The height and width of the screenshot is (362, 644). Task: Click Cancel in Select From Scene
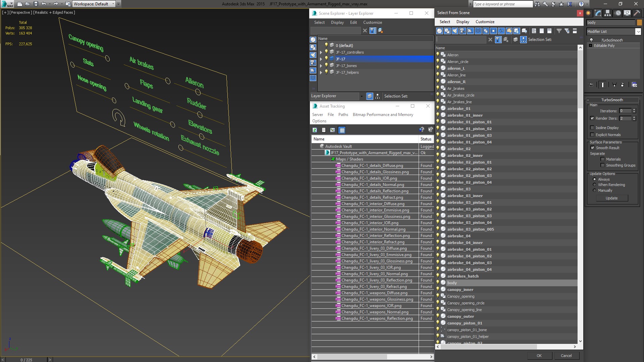(566, 356)
